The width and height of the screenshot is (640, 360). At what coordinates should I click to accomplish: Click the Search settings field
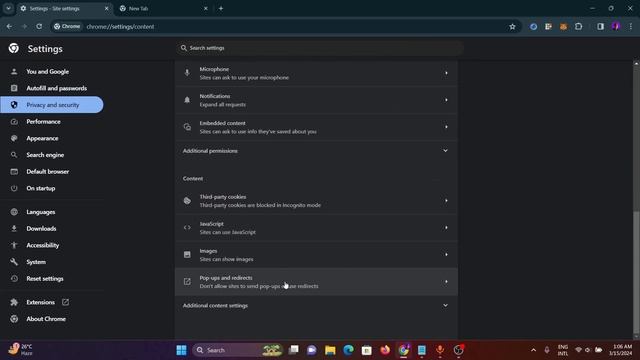(320, 48)
